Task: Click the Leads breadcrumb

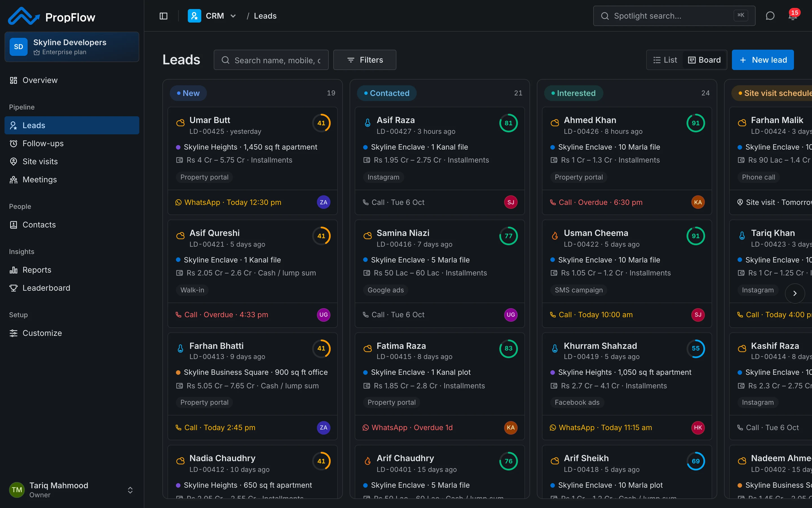Action: click(265, 16)
